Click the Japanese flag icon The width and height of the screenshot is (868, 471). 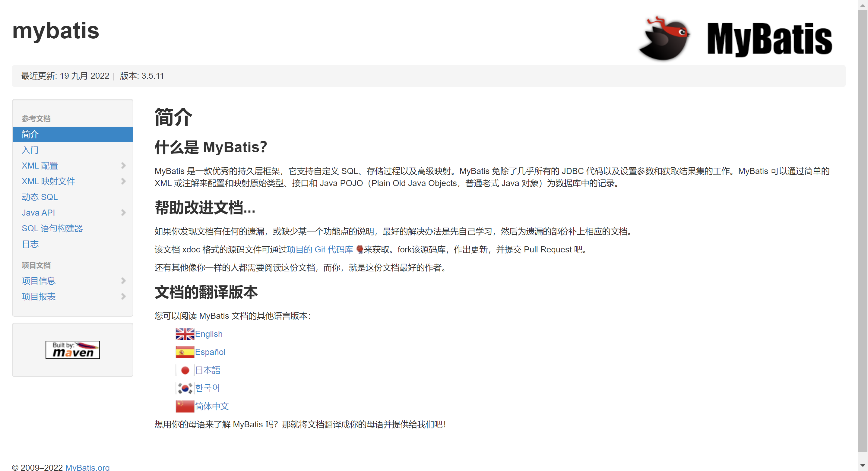click(x=185, y=370)
